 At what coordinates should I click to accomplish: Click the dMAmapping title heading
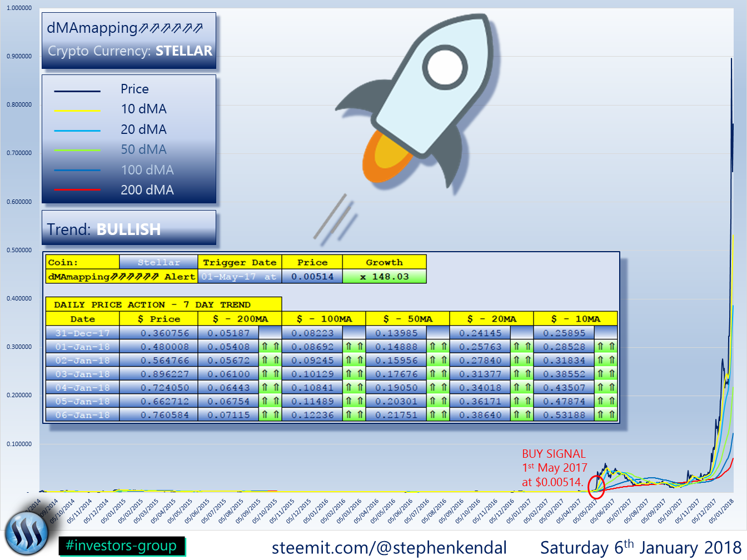tap(125, 28)
